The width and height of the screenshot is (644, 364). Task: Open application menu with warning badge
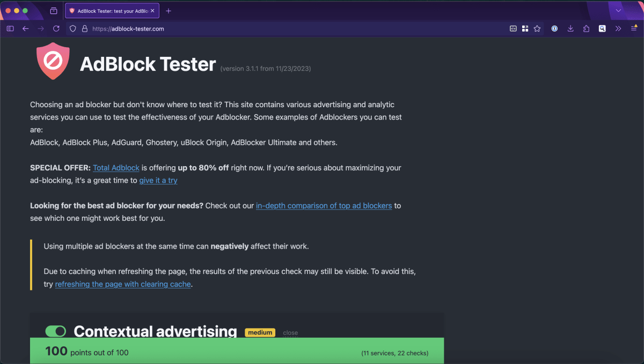(x=634, y=28)
